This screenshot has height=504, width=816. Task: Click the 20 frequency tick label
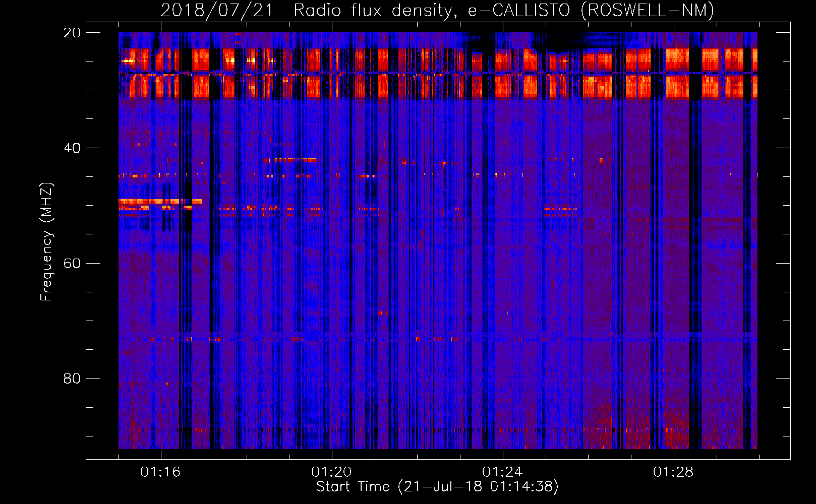[72, 33]
